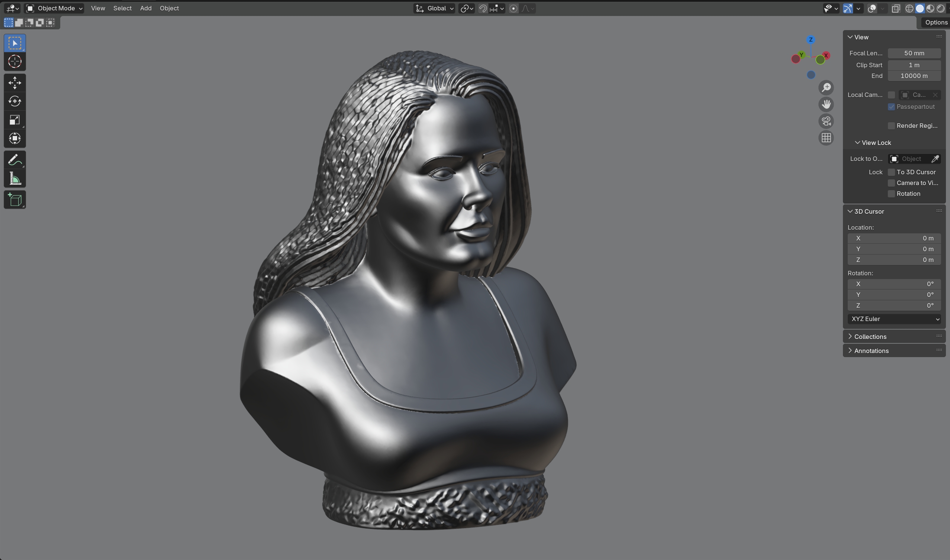
Task: Click the Options button
Action: [x=935, y=23]
